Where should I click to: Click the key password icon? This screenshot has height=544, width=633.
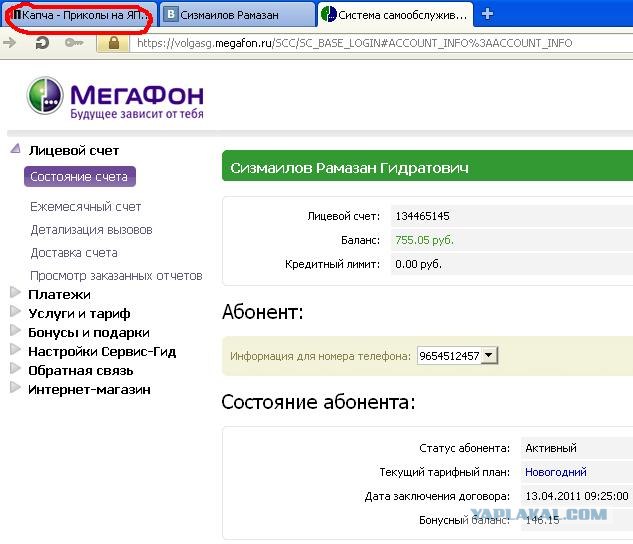tap(74, 42)
